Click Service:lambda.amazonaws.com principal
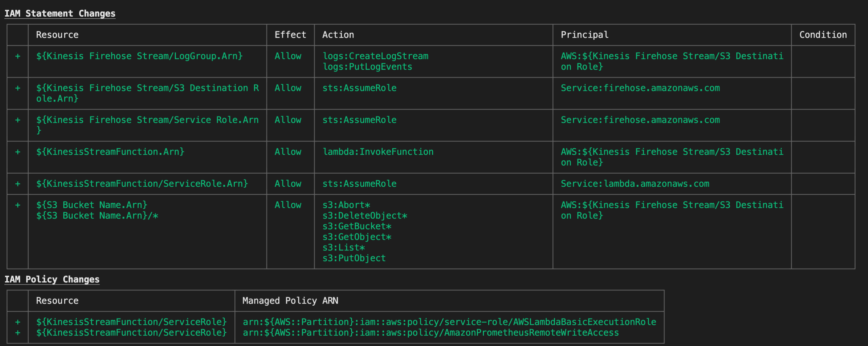 tap(635, 183)
